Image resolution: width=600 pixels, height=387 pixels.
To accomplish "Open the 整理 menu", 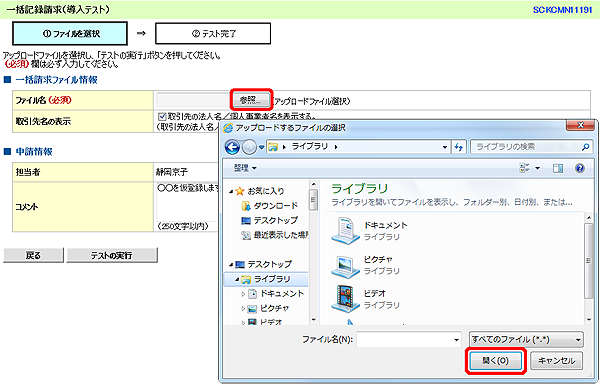I will click(245, 168).
